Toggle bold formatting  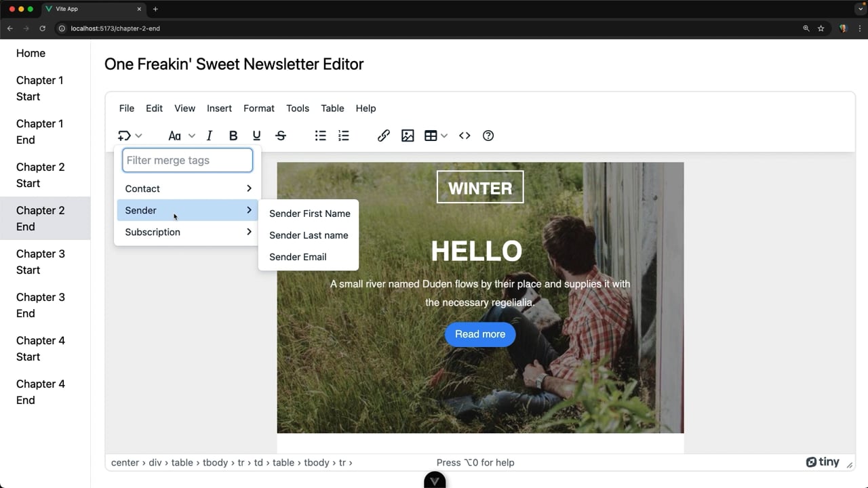[x=233, y=136]
